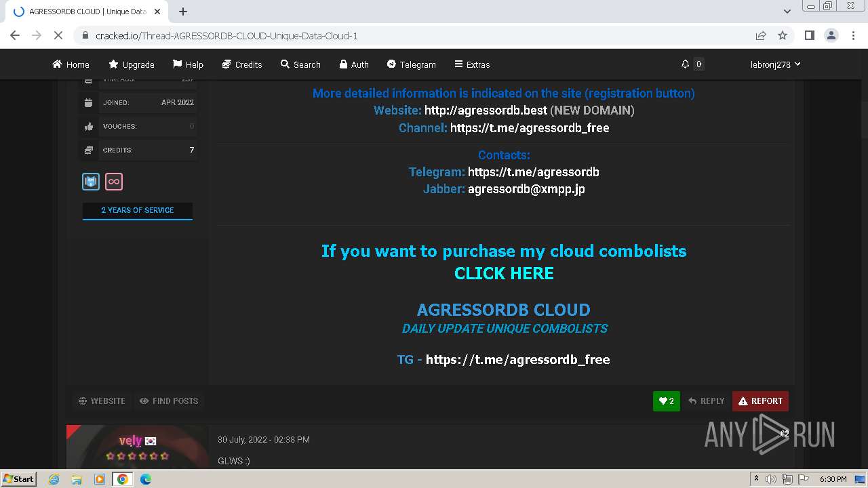Open the agressordb.best website link
This screenshot has height=488, width=868.
pyautogui.click(x=486, y=110)
